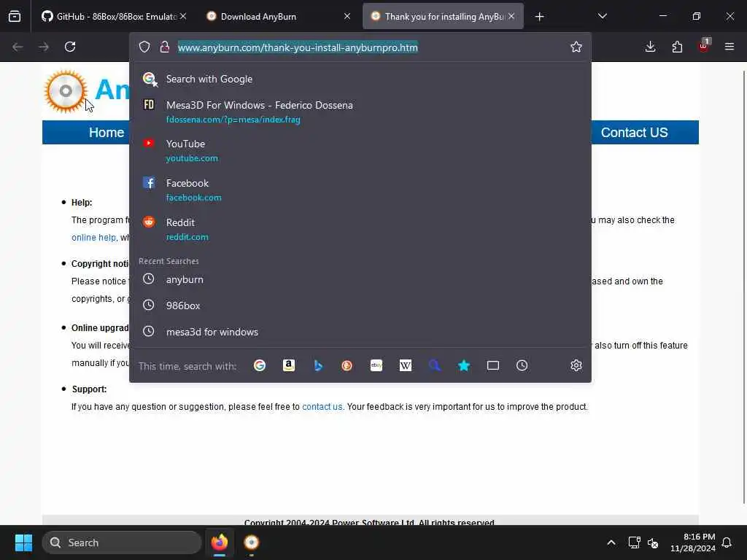Open the Reddit suggestion
Viewport: 747px width, 560px height.
pos(360,230)
